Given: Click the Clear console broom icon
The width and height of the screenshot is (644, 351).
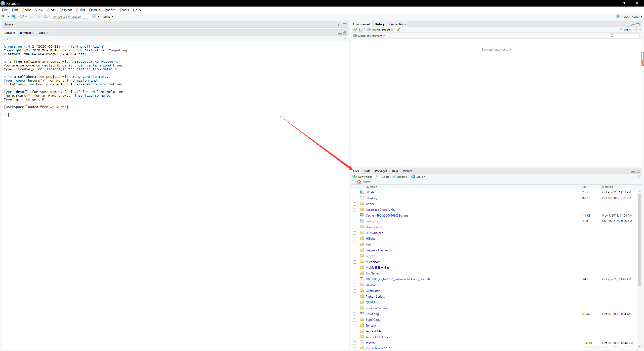Looking at the screenshot, I should point(345,39).
